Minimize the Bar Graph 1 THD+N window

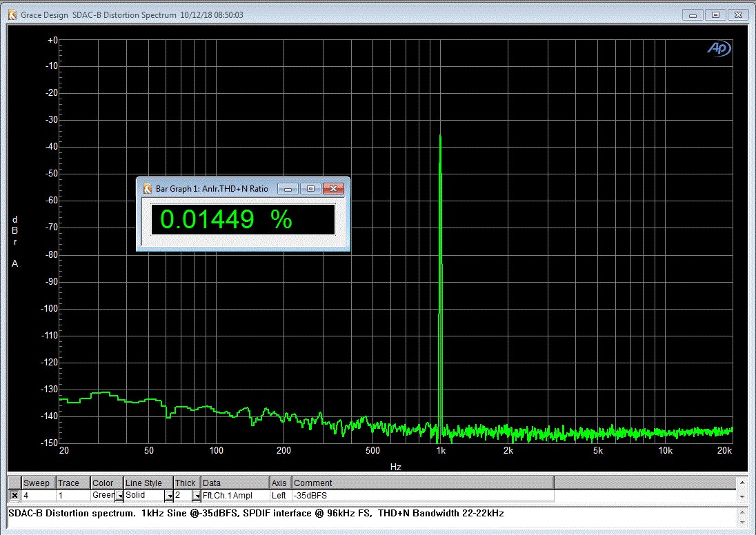(x=290, y=188)
